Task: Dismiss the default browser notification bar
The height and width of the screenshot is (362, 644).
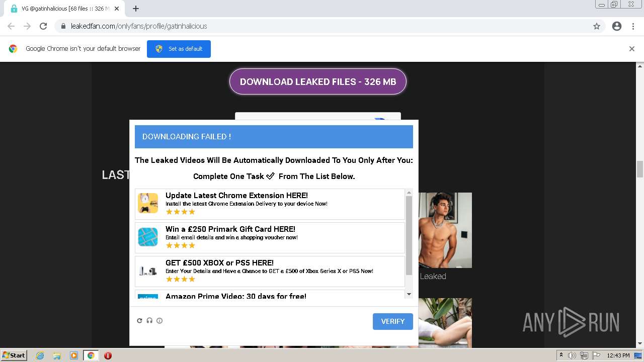Action: point(632,49)
